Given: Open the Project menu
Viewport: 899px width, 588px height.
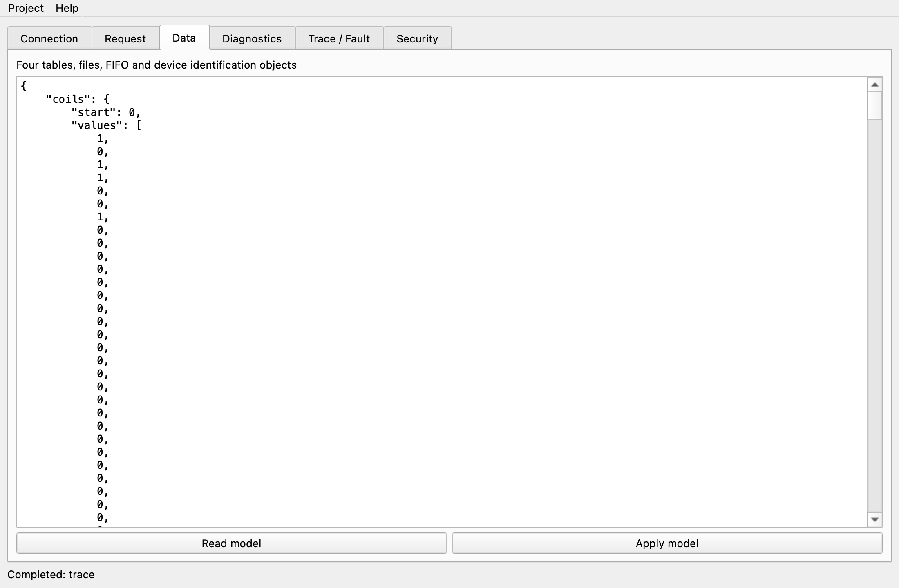Looking at the screenshot, I should (26, 8).
